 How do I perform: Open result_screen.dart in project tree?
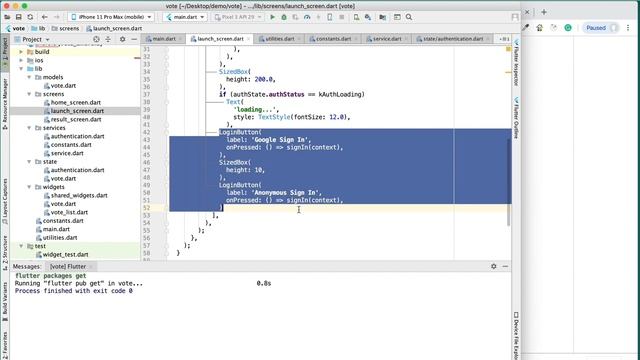(76, 120)
